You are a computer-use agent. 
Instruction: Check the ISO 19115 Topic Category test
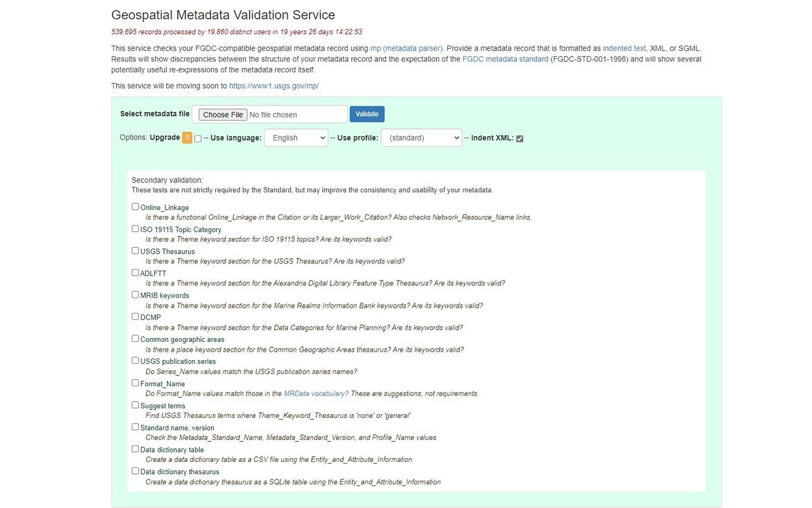135,228
